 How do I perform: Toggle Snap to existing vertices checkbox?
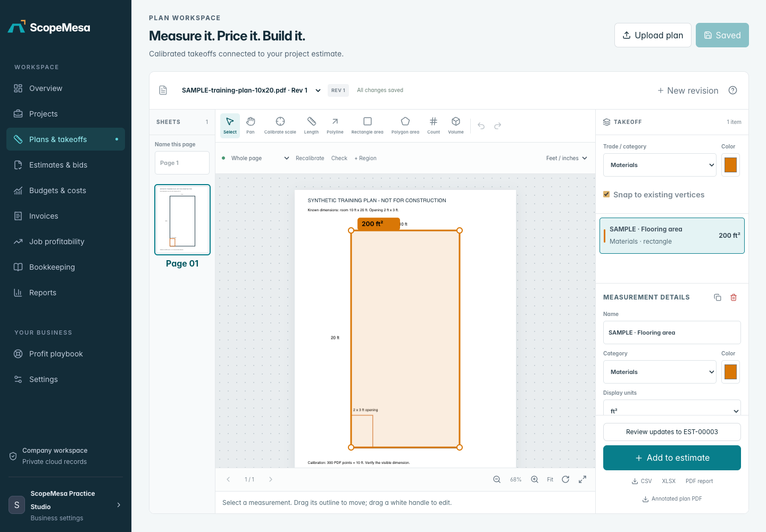[606, 194]
